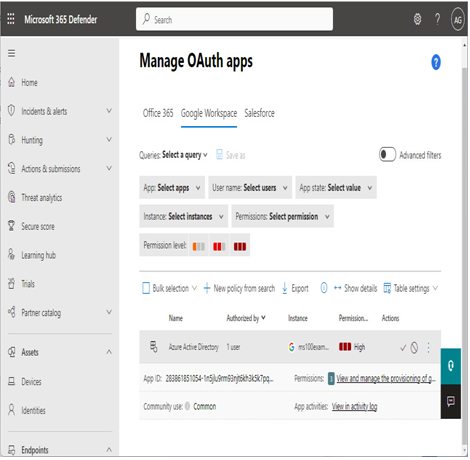Click the Partner catalog icon
Screen dimensions: 470x460
[x=11, y=312]
